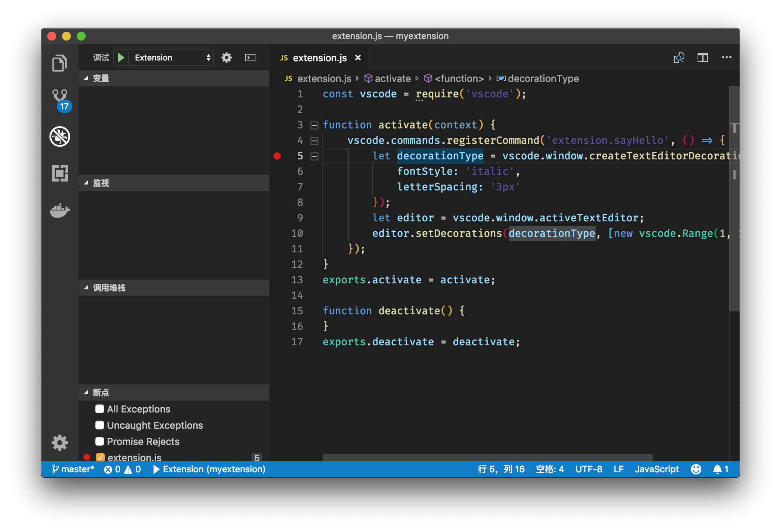Check the Promise Rejects checkbox
The width and height of the screenshot is (781, 532).
click(x=100, y=441)
